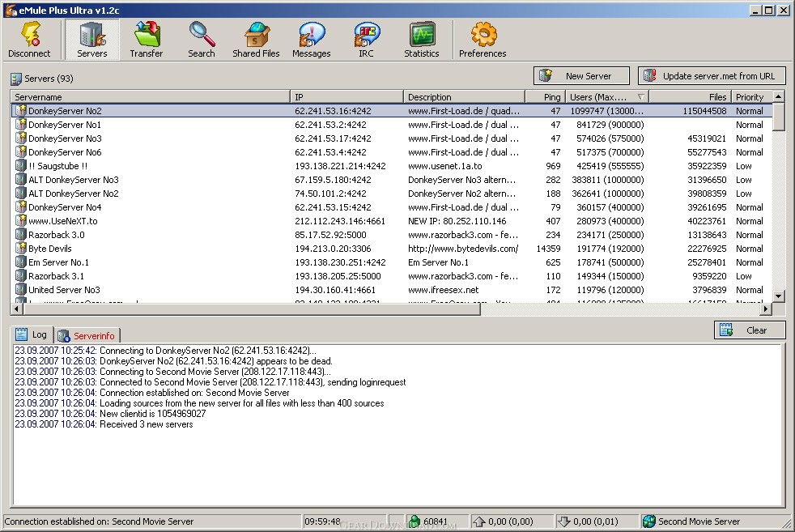The image size is (795, 532).
Task: Click the download arrow icon in status bar
Action: pyautogui.click(x=563, y=521)
